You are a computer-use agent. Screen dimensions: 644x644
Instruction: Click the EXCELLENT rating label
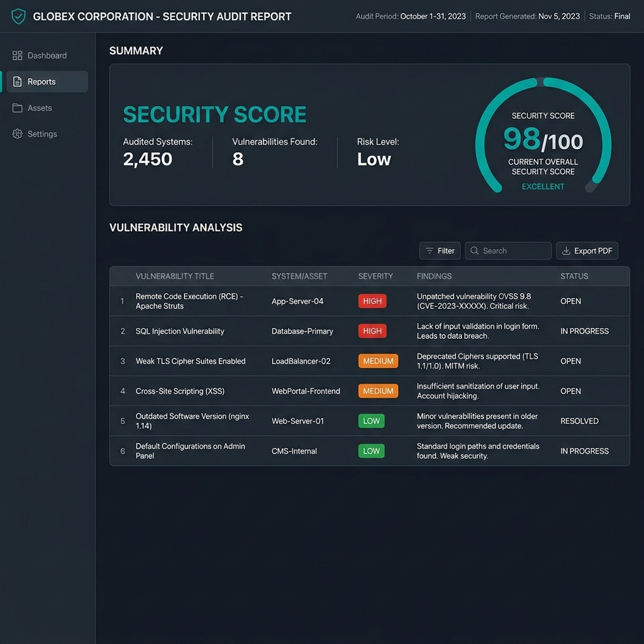(543, 186)
